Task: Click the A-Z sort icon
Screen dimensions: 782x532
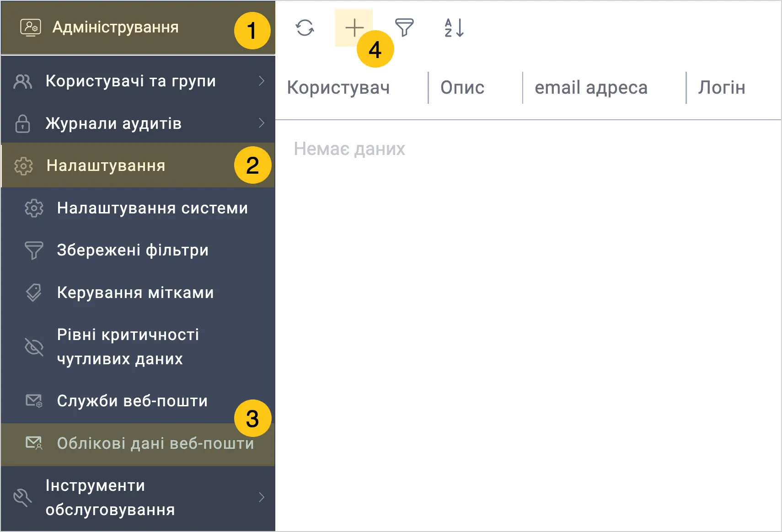Action: click(x=454, y=28)
